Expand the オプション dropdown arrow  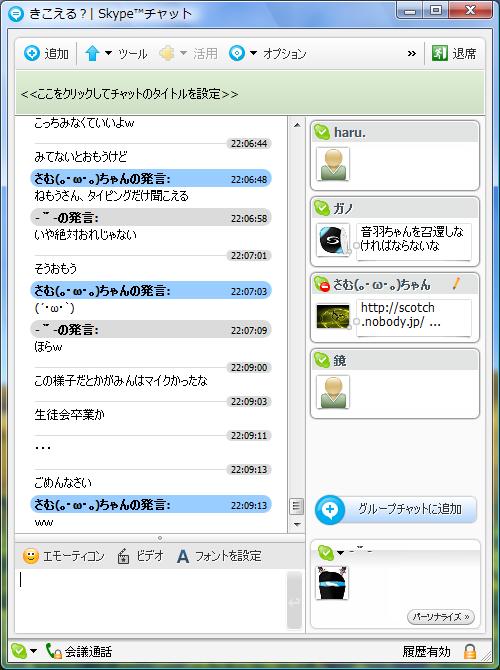click(x=253, y=53)
